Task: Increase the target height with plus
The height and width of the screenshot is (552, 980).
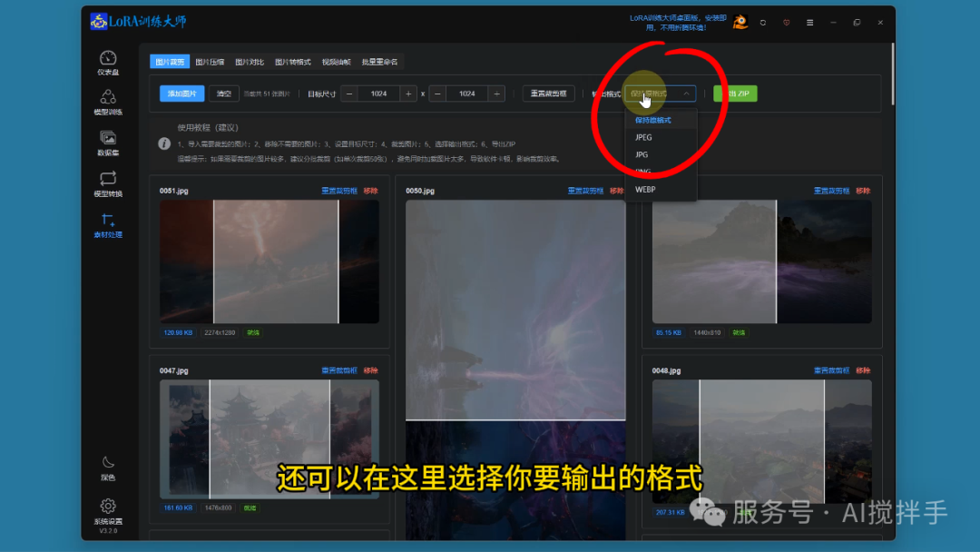Action: pyautogui.click(x=496, y=94)
